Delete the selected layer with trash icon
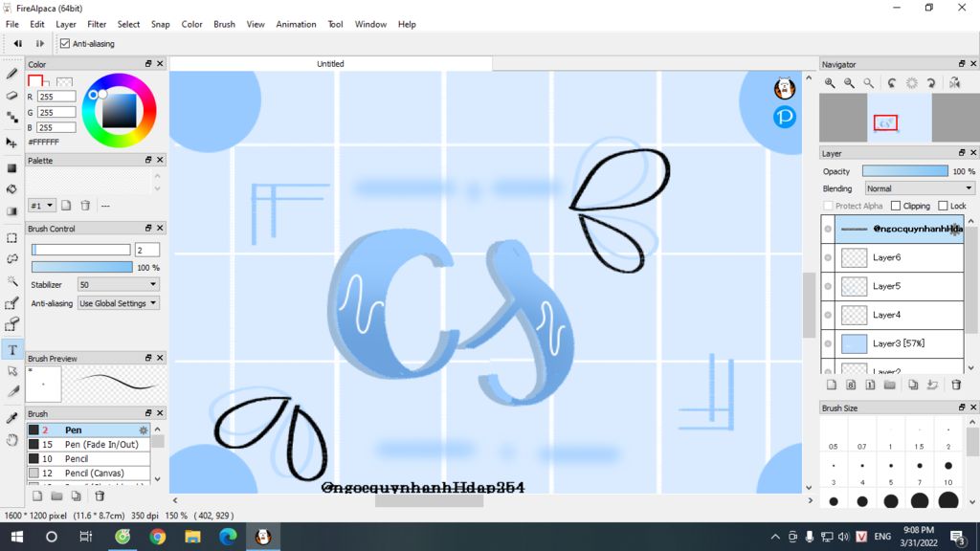The width and height of the screenshot is (980, 551). [x=956, y=385]
